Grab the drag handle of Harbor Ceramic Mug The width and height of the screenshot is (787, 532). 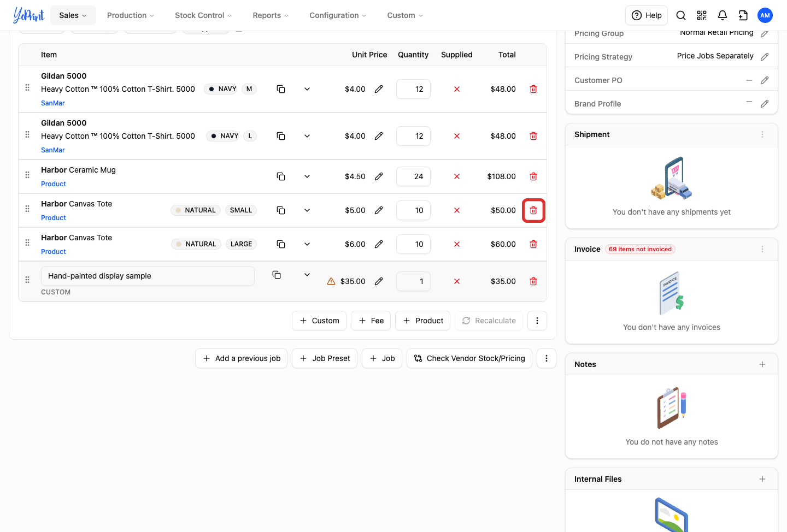(x=27, y=175)
